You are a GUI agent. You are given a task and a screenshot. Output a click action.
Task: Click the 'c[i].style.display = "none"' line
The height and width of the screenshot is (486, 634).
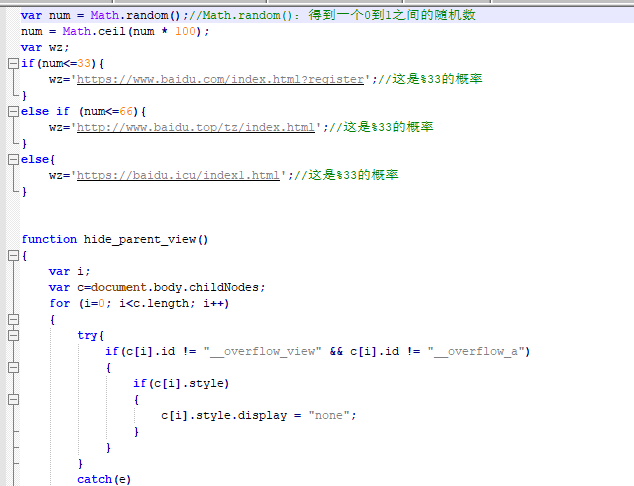pos(259,416)
